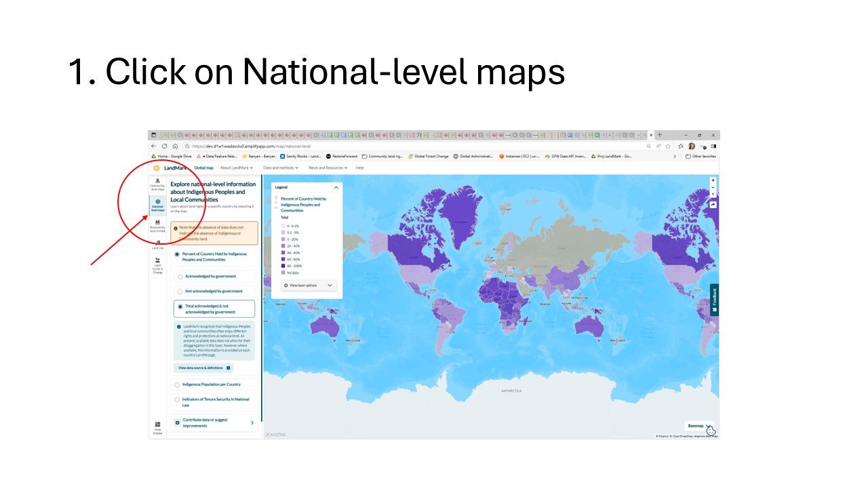Open the Proj-LandMark bookmark
This screenshot has height=488, width=868.
tap(612, 156)
